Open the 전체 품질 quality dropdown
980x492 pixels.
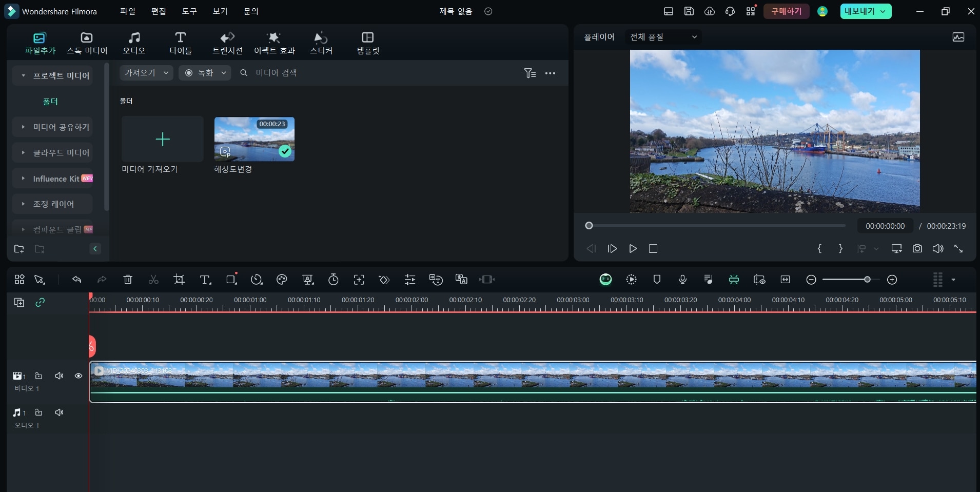point(663,37)
